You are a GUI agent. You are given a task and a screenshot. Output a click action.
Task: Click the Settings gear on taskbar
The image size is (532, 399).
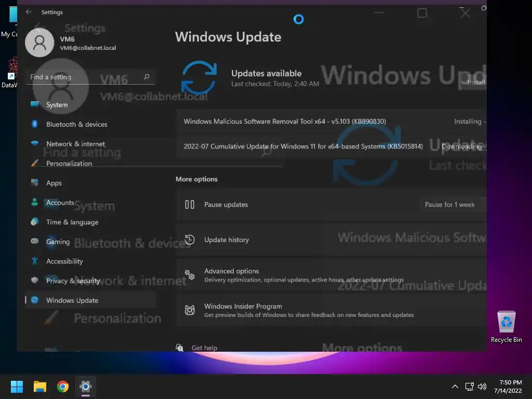[x=86, y=387]
